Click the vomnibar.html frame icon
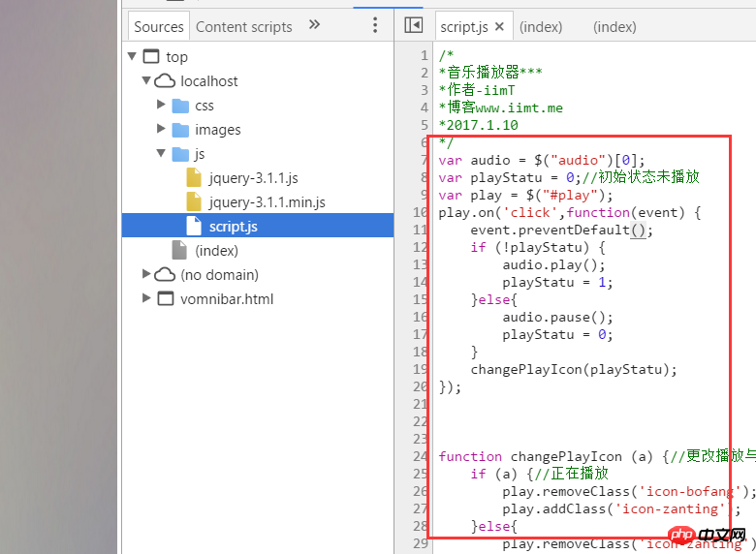Viewport: 756px width, 554px height. pos(165,299)
